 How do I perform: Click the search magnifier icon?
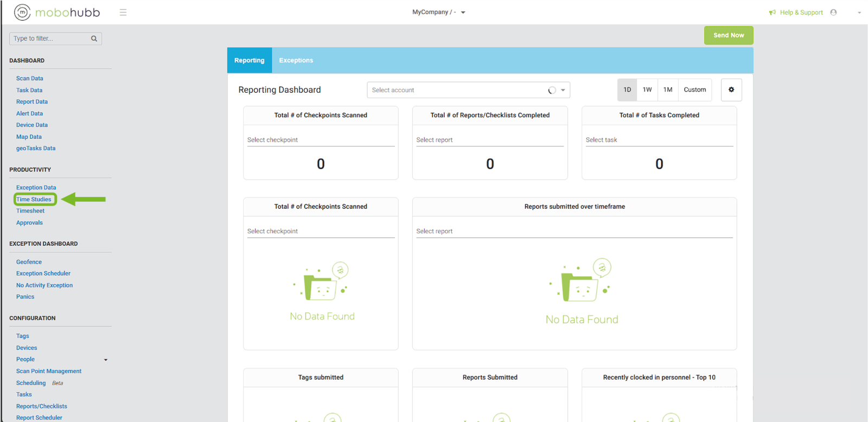pyautogui.click(x=94, y=39)
